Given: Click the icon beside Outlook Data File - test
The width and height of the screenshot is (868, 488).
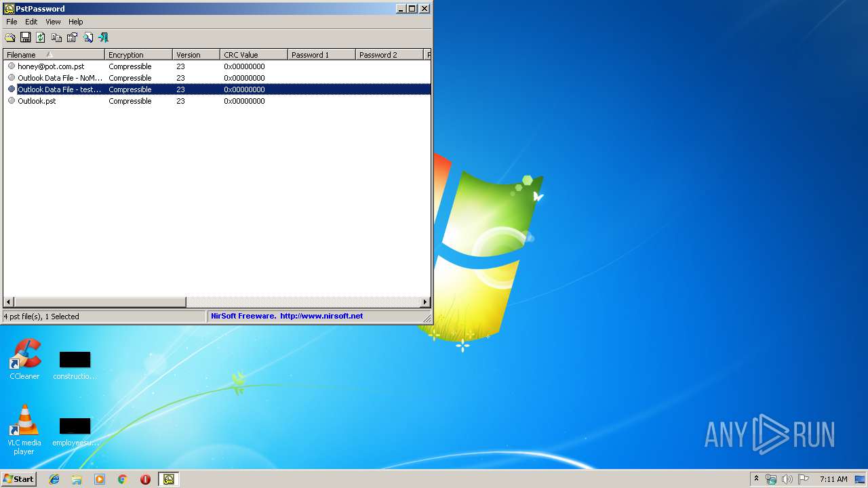Looking at the screenshot, I should click(12, 89).
